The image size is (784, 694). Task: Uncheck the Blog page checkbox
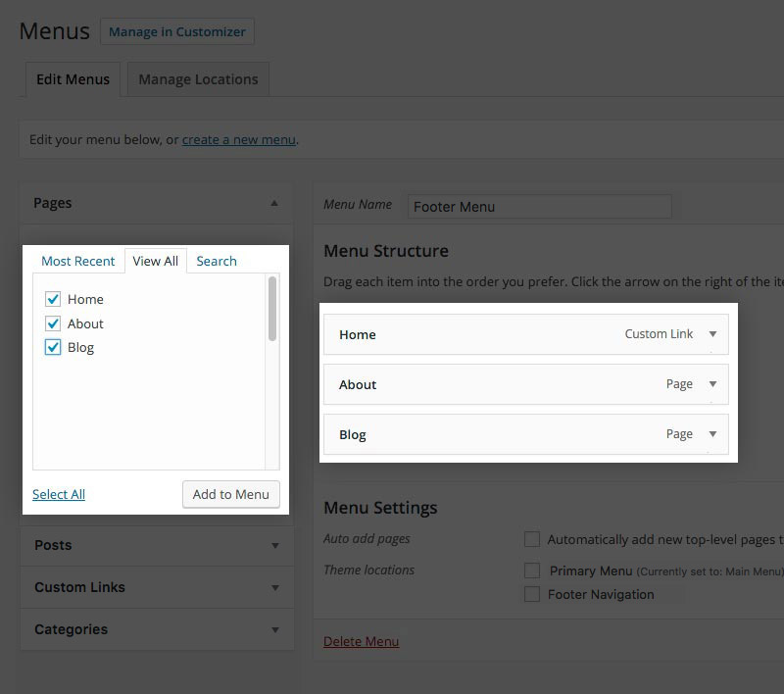tap(54, 347)
